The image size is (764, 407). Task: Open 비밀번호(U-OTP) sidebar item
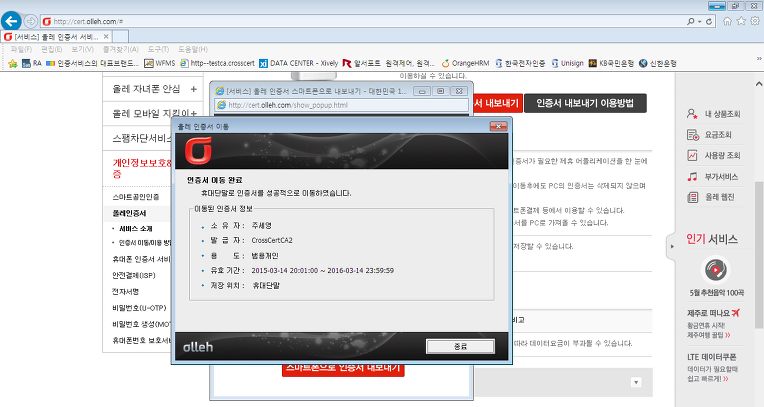pos(139,308)
